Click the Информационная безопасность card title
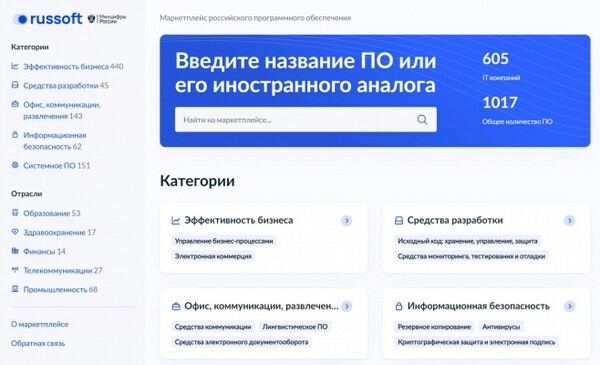The height and width of the screenshot is (365, 600). 478,306
